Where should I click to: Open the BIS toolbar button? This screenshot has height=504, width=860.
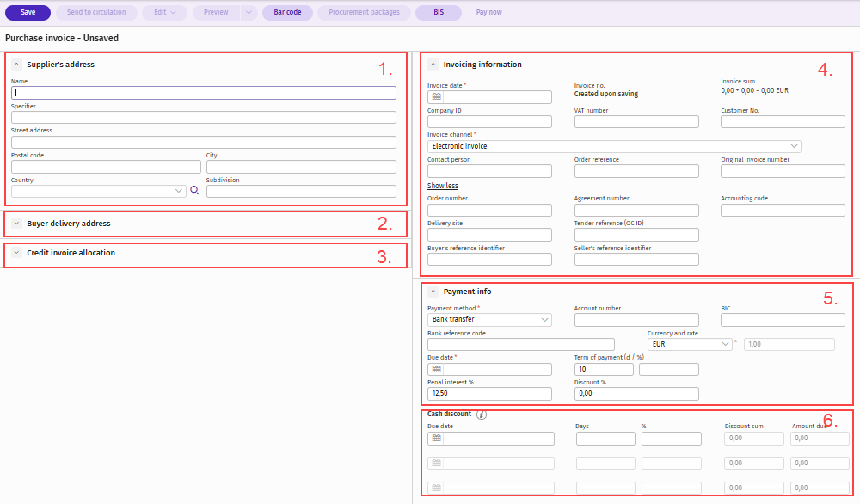pyautogui.click(x=439, y=13)
